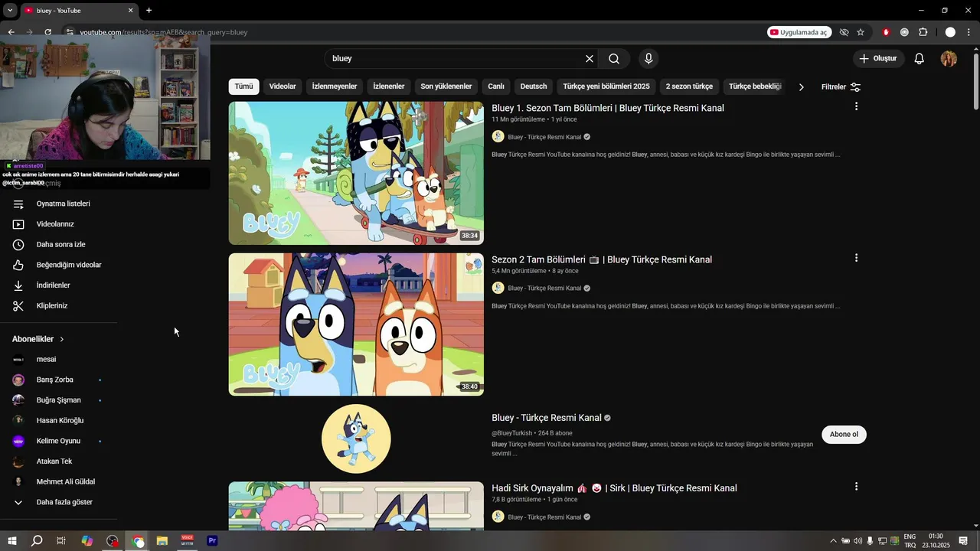Screen dimensions: 980x551
Task: Open the account avatar menu
Action: click(949, 59)
